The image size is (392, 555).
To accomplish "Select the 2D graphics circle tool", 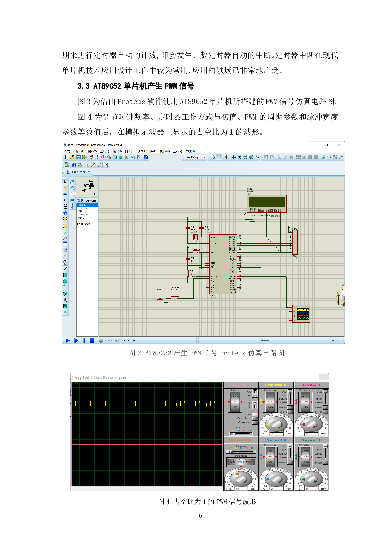I will pos(65,282).
